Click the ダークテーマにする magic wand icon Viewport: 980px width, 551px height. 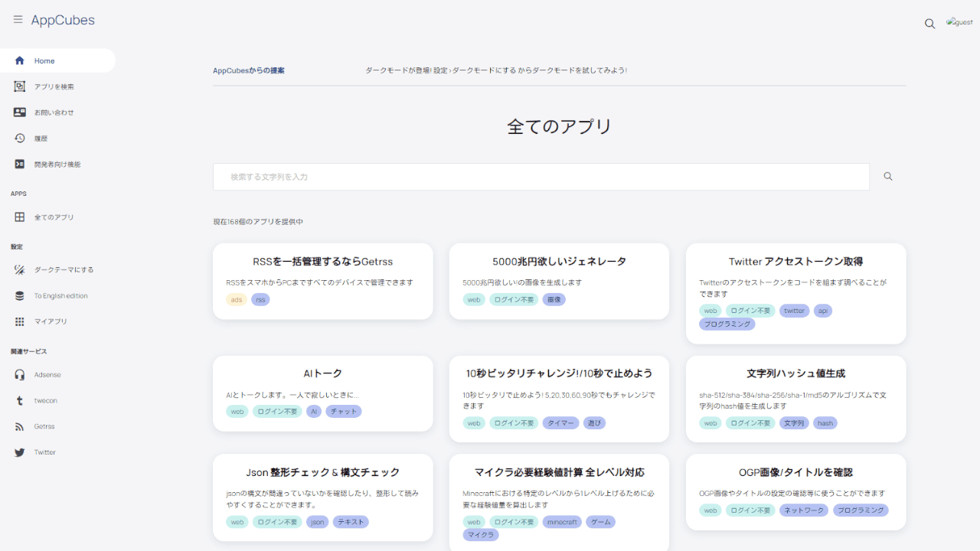(20, 269)
